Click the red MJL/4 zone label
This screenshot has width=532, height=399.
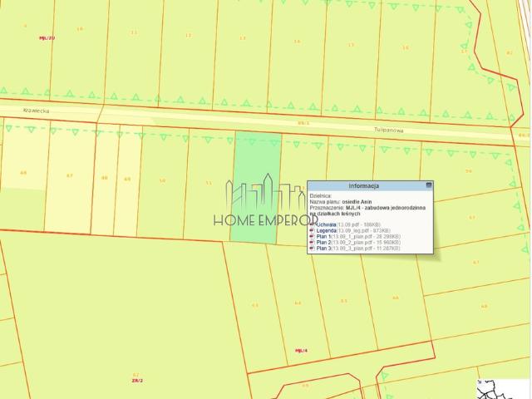click(301, 351)
